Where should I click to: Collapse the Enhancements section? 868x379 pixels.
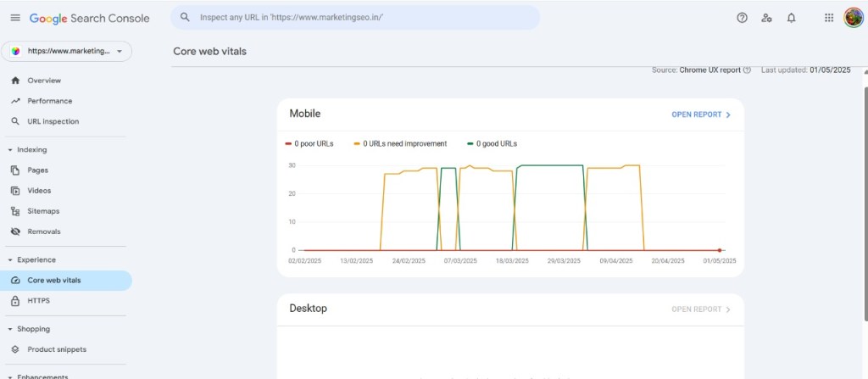tap(10, 376)
